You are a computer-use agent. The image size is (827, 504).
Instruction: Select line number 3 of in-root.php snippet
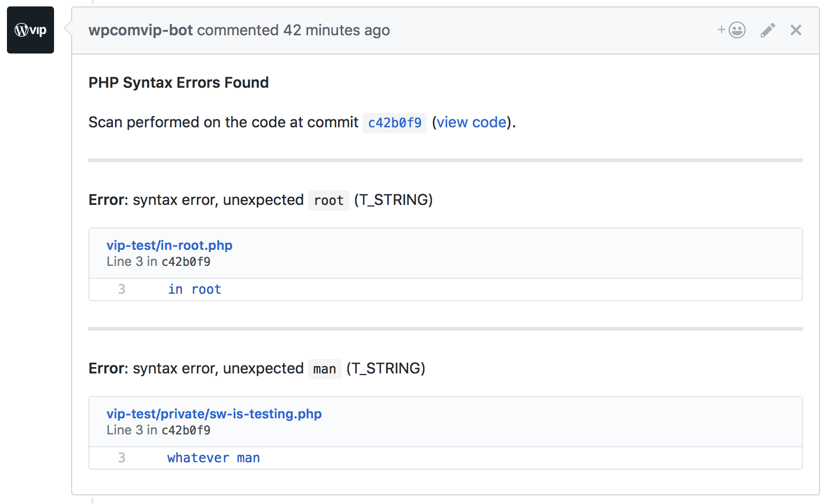click(x=122, y=289)
